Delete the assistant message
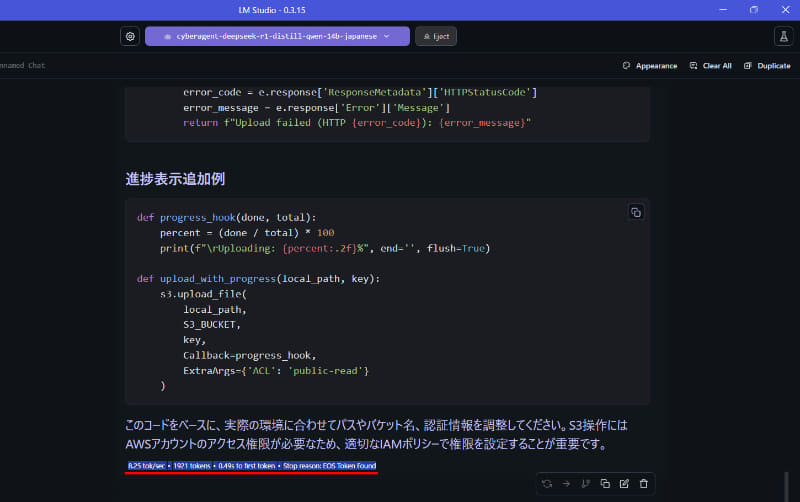This screenshot has width=800, height=502. [644, 484]
